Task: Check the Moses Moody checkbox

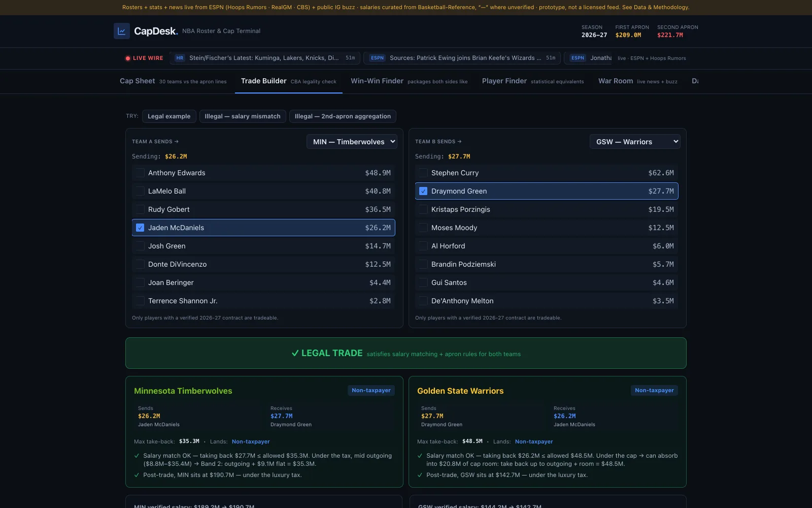Action: [423, 228]
